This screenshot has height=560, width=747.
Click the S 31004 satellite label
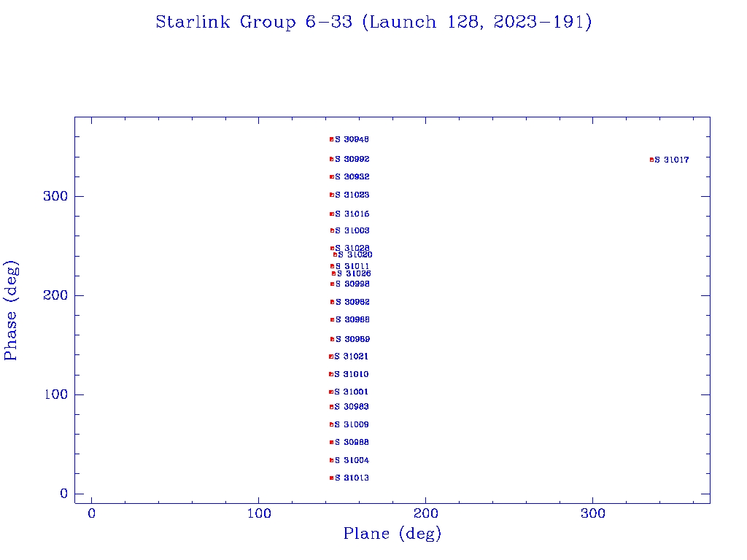click(352, 460)
